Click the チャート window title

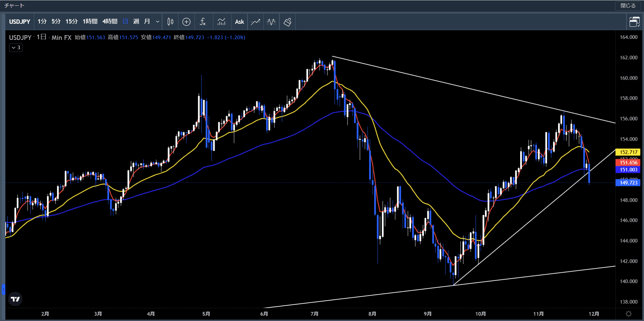[x=14, y=6]
